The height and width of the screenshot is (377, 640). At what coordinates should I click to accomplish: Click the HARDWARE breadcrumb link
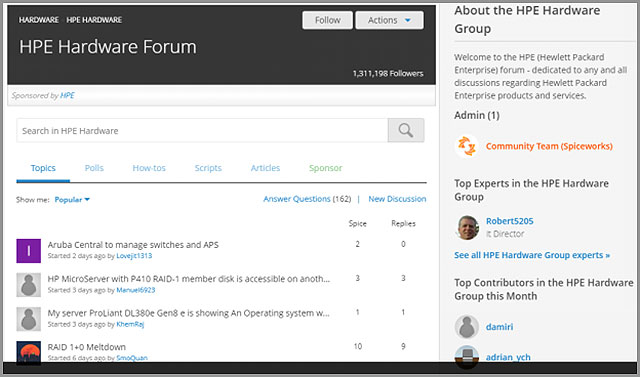click(39, 20)
